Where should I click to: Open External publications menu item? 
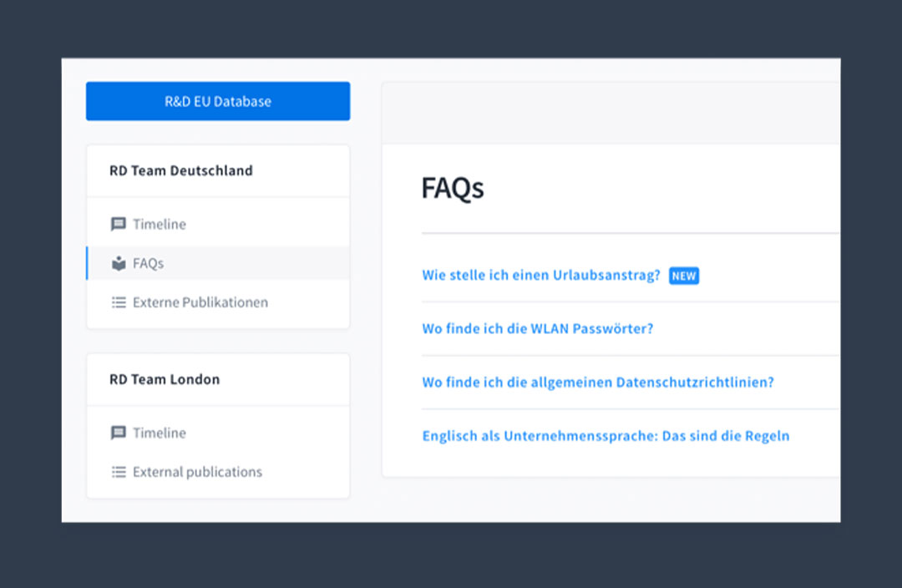tap(218, 472)
